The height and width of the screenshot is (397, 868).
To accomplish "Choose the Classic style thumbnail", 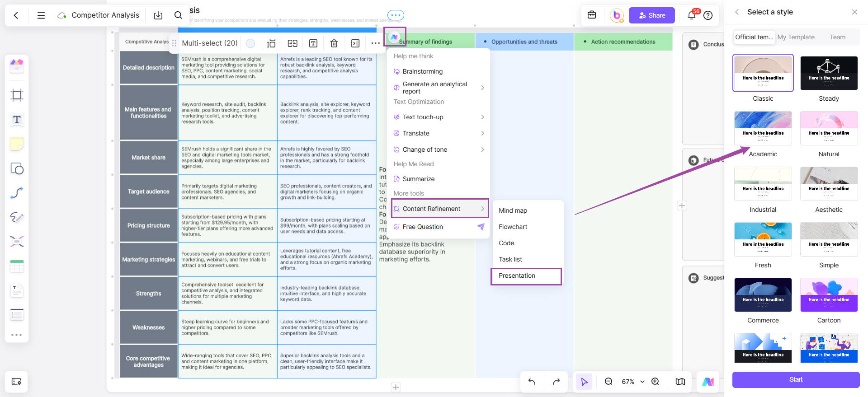I will pyautogui.click(x=763, y=73).
